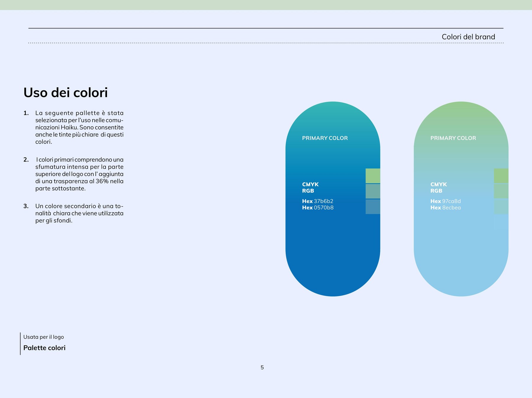Click the 'Uso dei colori' heading
The image size is (532, 398).
click(66, 92)
